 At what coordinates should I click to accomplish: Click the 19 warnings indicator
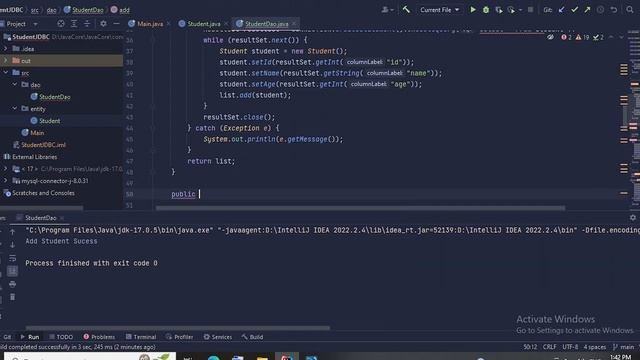[582, 38]
